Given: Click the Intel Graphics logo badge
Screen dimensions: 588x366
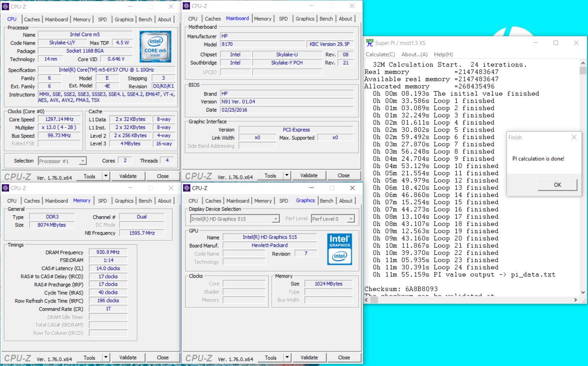Looking at the screenshot, I should 339,249.
